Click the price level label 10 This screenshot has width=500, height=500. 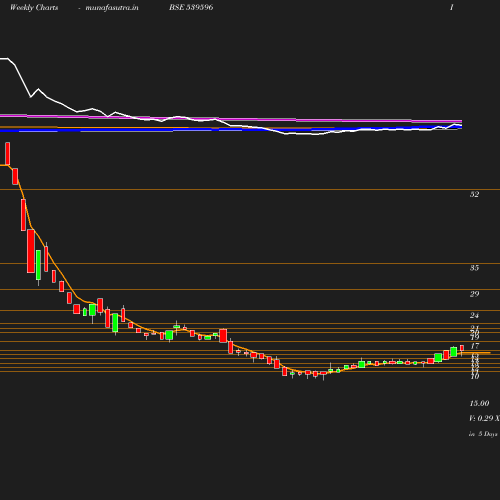[x=474, y=377]
